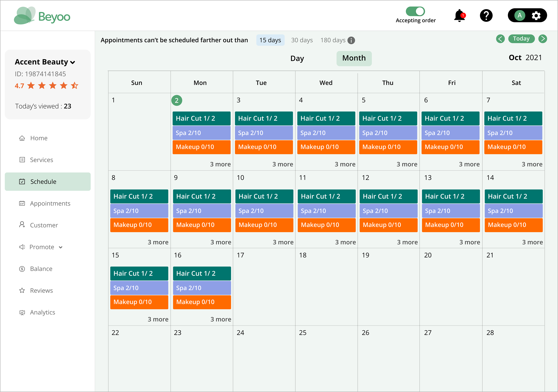Go to next month arrow
Viewport: 558px width, 392px height.
543,39
